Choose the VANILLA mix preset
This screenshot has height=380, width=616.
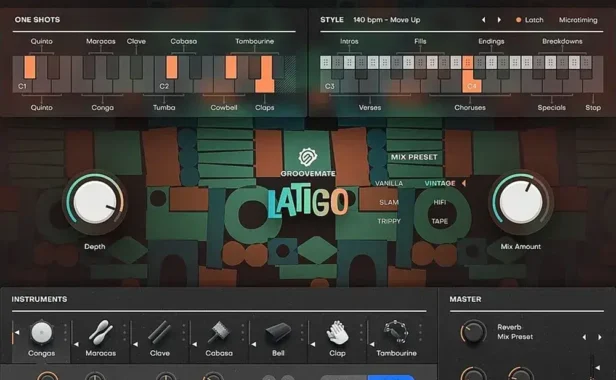(x=389, y=183)
